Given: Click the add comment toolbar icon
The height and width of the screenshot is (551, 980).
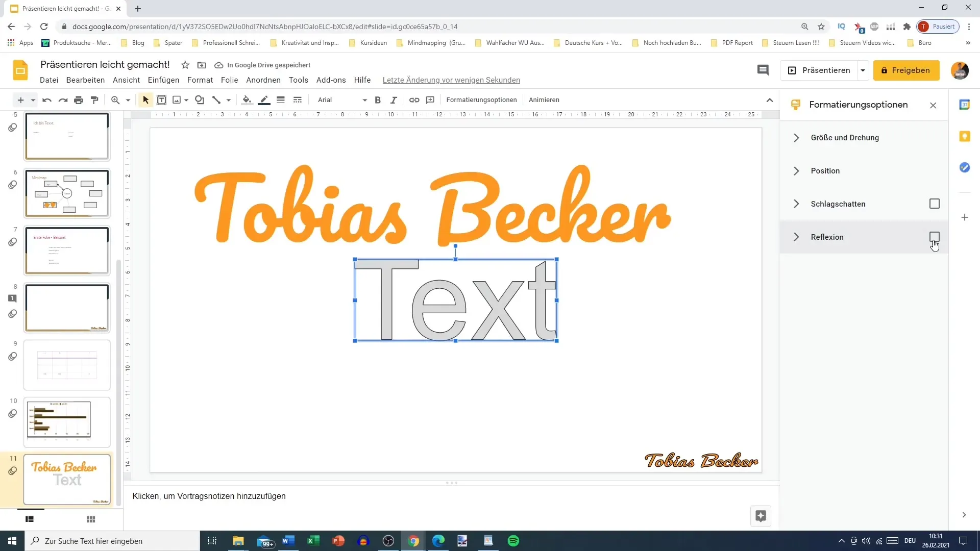Looking at the screenshot, I should coord(430,100).
